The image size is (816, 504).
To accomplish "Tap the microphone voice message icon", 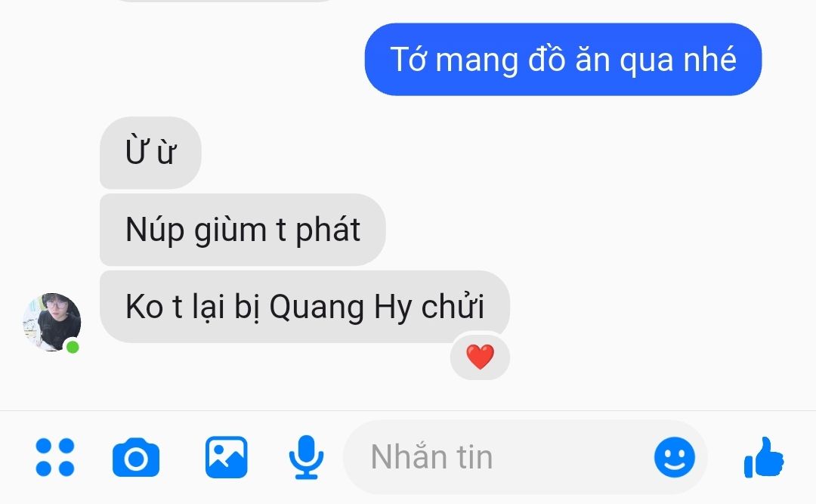I will pyautogui.click(x=307, y=457).
